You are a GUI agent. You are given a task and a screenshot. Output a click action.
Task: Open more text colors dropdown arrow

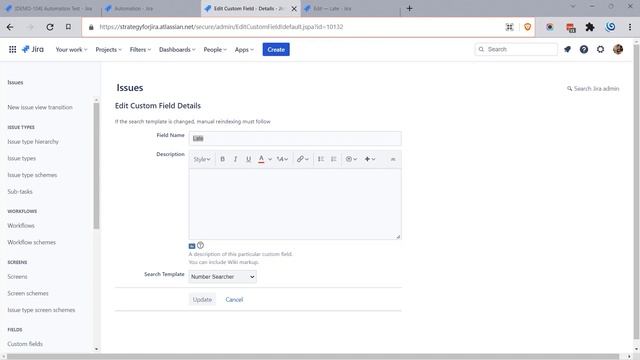[x=270, y=159]
